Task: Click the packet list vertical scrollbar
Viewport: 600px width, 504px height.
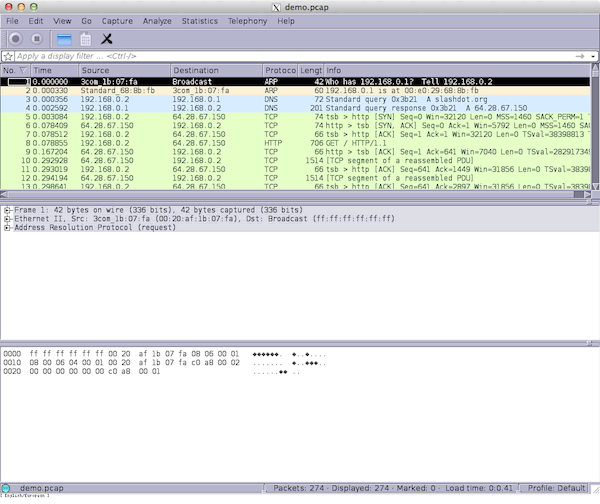Action: [x=595, y=127]
